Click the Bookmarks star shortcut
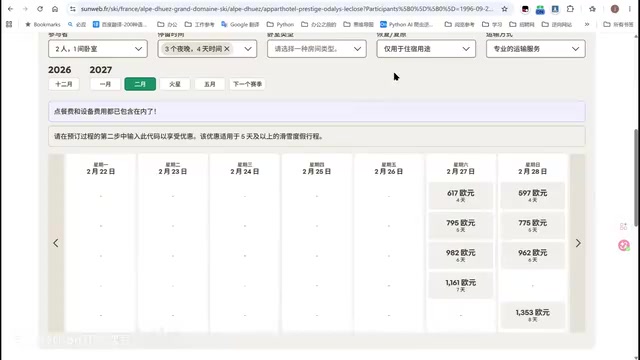 [42, 24]
